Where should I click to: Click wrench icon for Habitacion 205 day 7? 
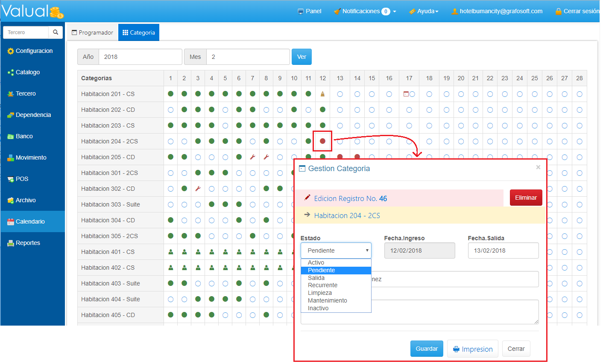tap(252, 157)
